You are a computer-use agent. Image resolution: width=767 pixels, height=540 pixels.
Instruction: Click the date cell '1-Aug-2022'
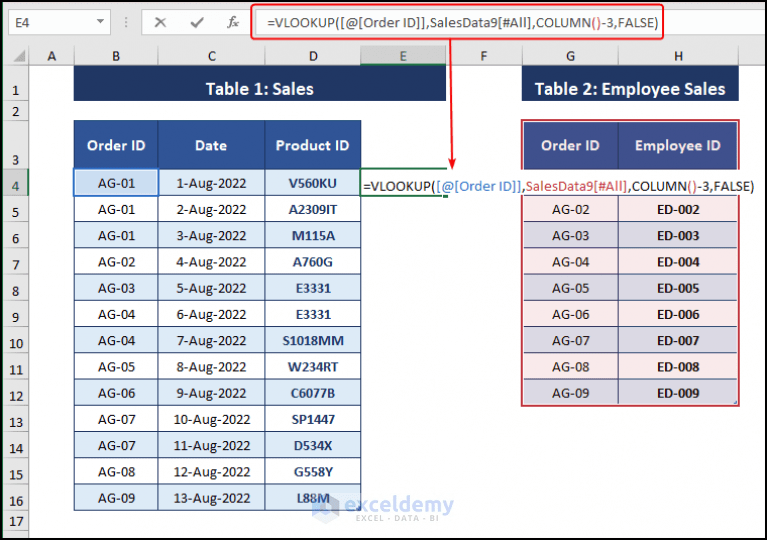pos(211,183)
